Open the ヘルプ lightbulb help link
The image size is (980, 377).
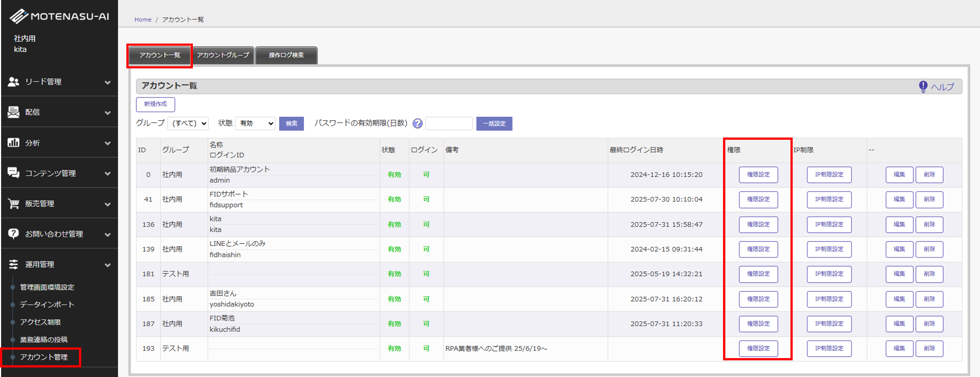click(937, 87)
